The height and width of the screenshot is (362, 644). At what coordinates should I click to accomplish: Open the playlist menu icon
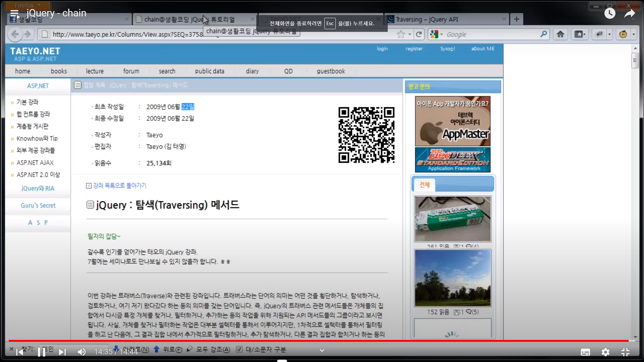click(x=14, y=13)
